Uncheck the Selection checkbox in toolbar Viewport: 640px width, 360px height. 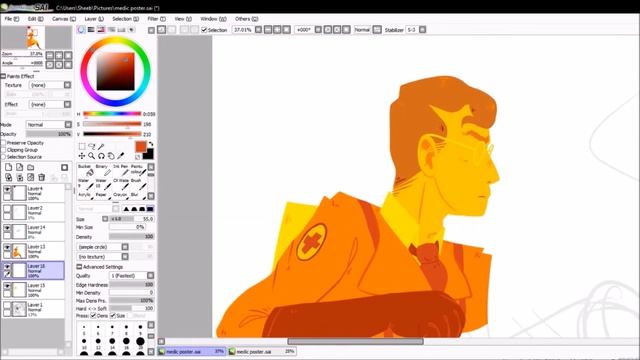[x=204, y=30]
